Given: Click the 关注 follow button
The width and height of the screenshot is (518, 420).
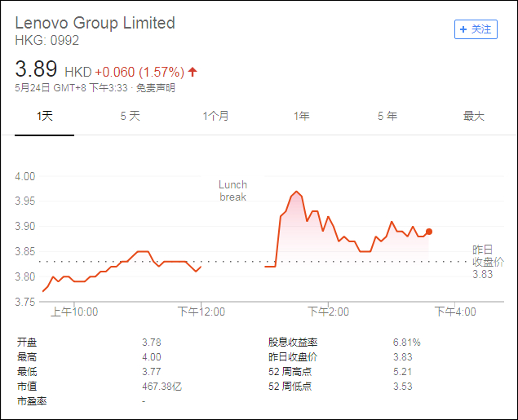Looking at the screenshot, I should pyautogui.click(x=475, y=29).
